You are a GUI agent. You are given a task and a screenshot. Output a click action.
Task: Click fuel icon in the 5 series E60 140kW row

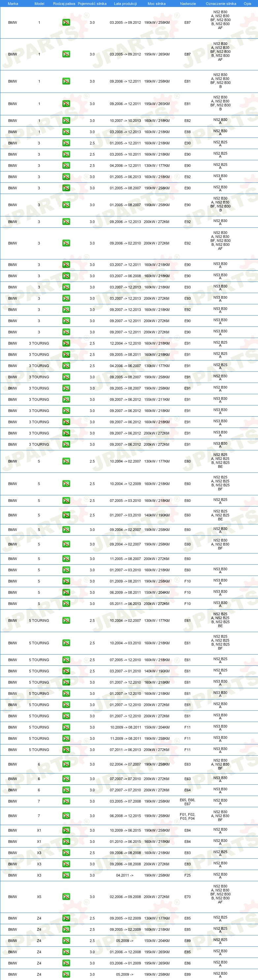pyautogui.click(x=66, y=515)
